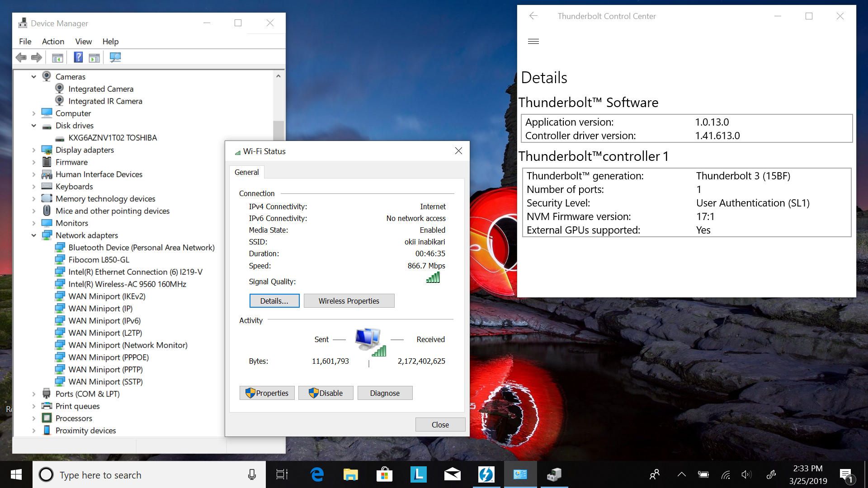Collapse the Cameras category
Image resolution: width=868 pixels, height=488 pixels.
coord(34,77)
